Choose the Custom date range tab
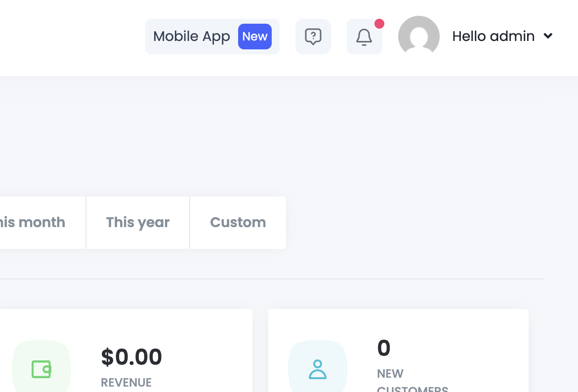 point(238,223)
